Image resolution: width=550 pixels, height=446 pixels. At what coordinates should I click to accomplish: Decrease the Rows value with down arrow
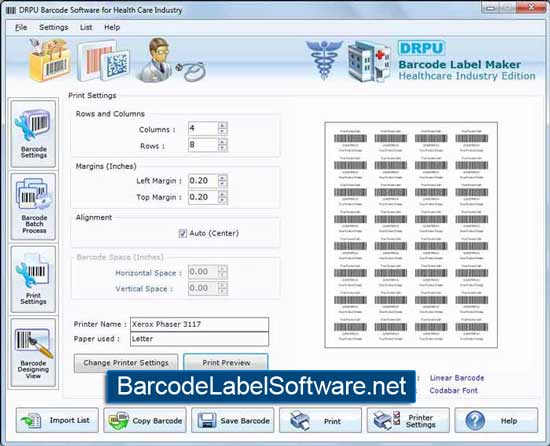(x=222, y=148)
